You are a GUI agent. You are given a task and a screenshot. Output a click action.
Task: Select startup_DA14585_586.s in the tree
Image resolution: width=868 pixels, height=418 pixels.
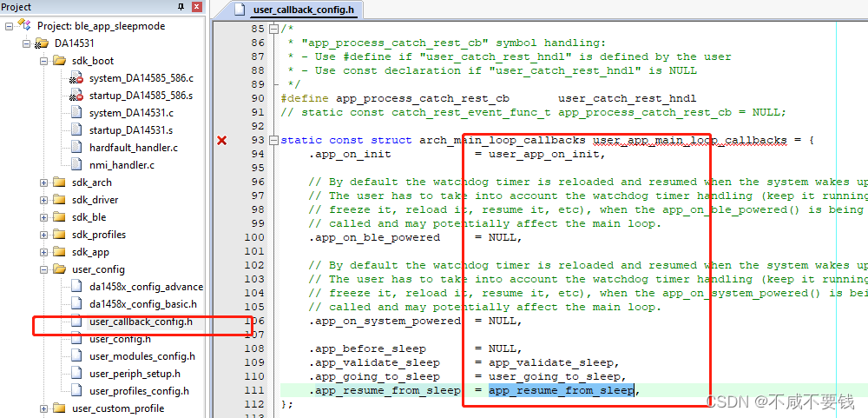(x=141, y=96)
